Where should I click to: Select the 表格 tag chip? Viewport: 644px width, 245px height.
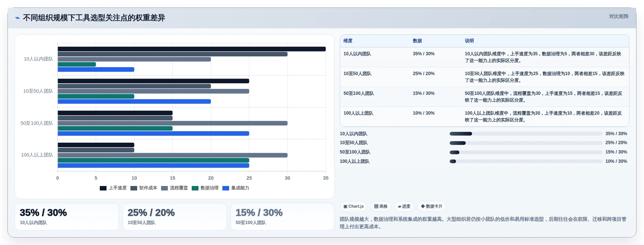coord(381,206)
